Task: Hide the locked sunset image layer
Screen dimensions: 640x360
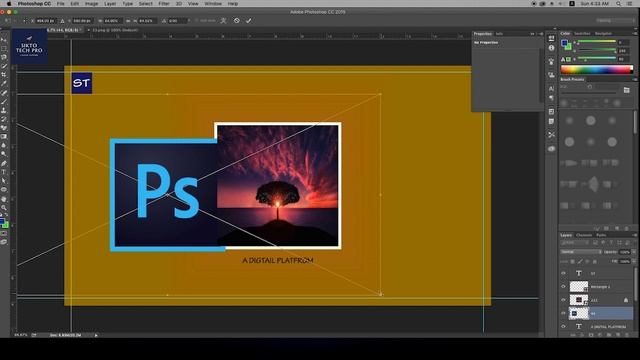Action: (564, 300)
